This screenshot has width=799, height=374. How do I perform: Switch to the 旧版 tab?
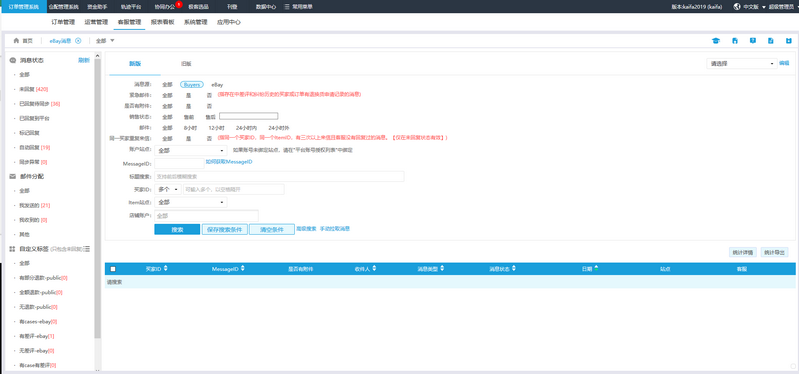[x=186, y=64]
